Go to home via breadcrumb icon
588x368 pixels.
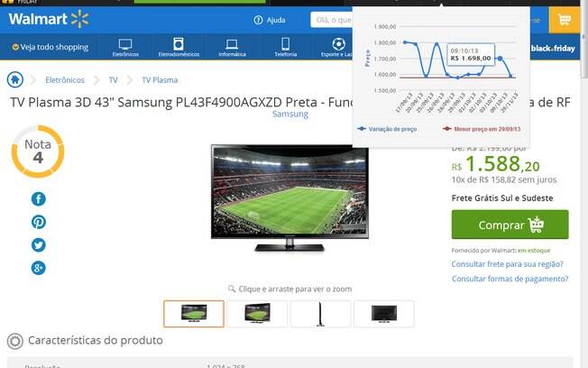tap(15, 79)
